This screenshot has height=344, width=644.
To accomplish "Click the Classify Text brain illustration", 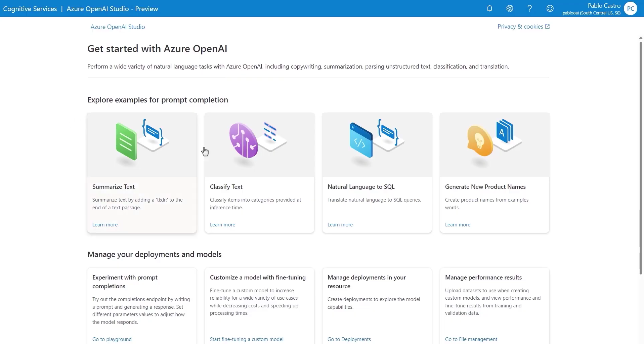I will click(x=260, y=144).
